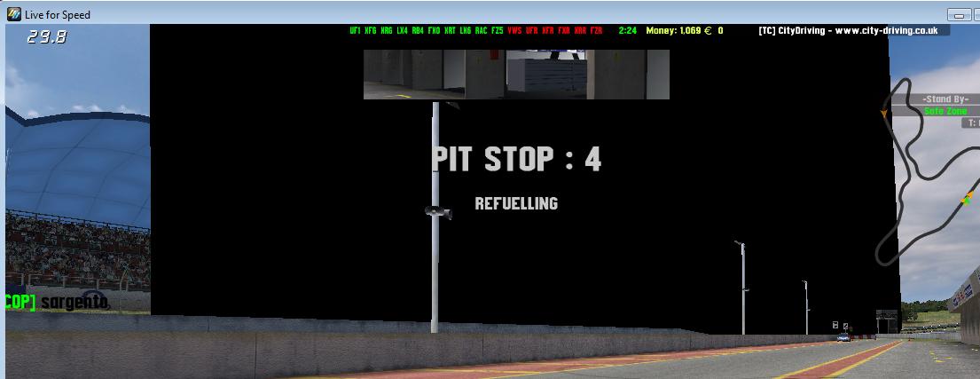The image size is (980, 379).
Task: Select the XFG car code
Action: click(x=371, y=30)
